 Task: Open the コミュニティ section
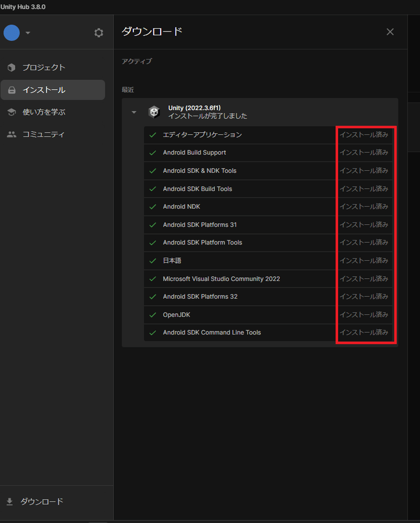52,134
